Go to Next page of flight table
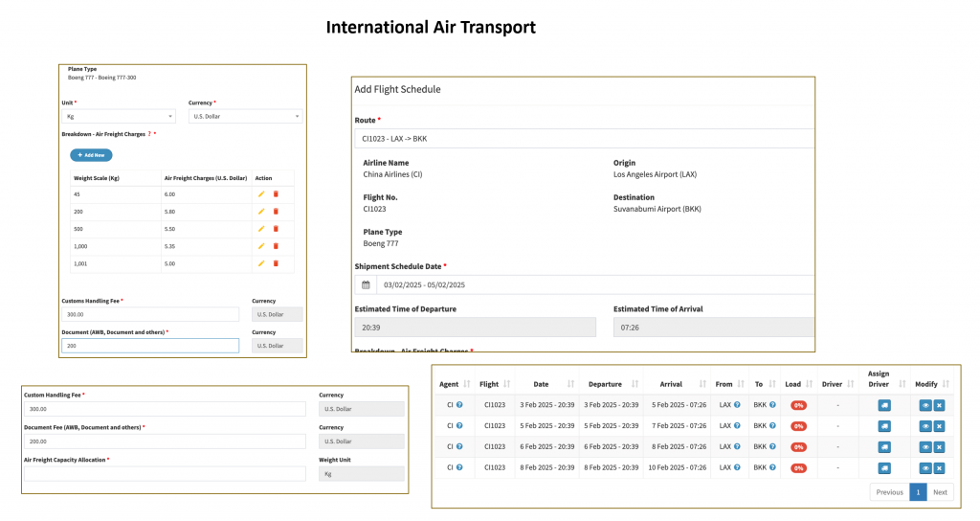This screenshot has height=521, width=980. click(x=940, y=492)
